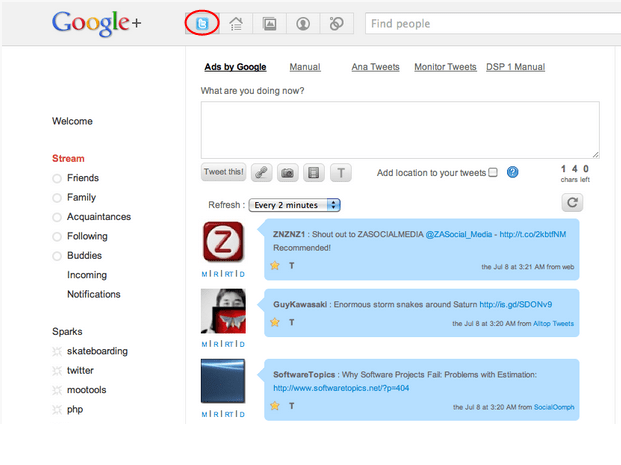Open the Notifications link
The image size is (621, 465).
point(93,294)
